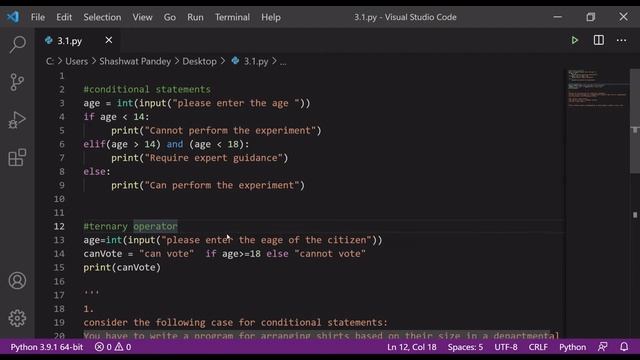Change indentation via Spaces: 5
Screen dimensions: 640x360
tap(465, 347)
